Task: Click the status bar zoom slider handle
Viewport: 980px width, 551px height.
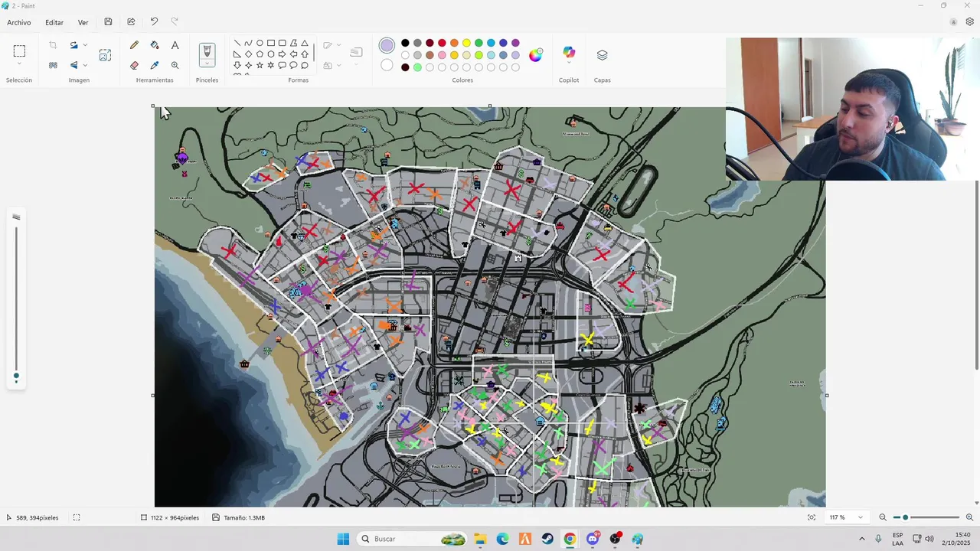Action: pos(905,517)
